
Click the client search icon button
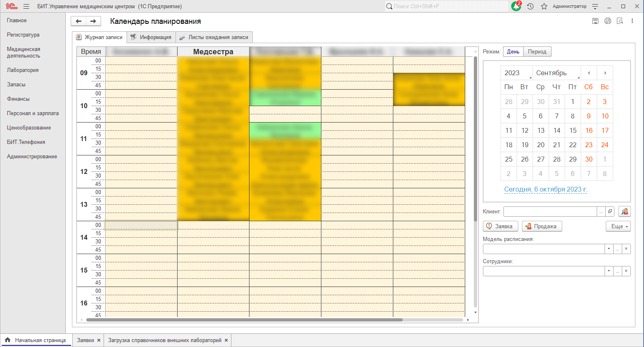click(x=625, y=211)
